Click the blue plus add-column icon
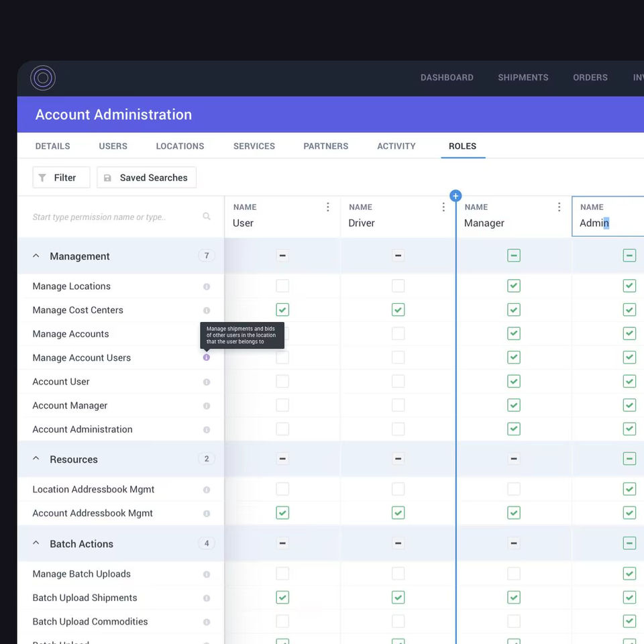Screen dimensions: 644x644 pos(455,196)
